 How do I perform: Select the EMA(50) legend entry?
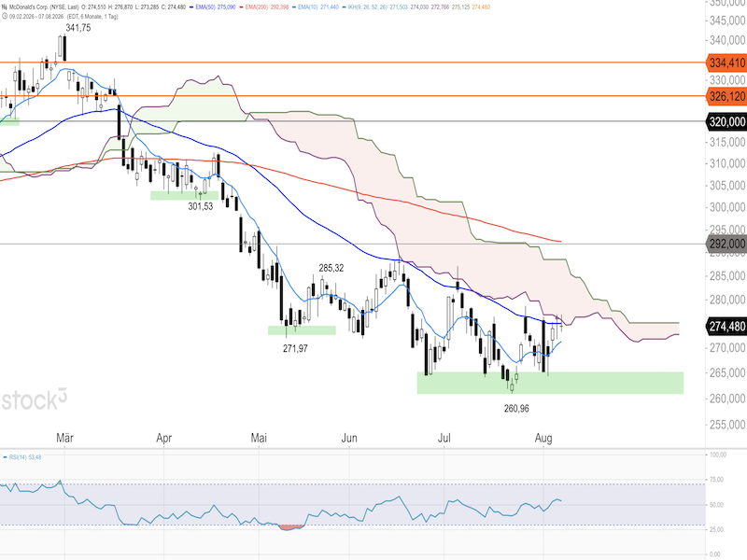tap(213, 7)
